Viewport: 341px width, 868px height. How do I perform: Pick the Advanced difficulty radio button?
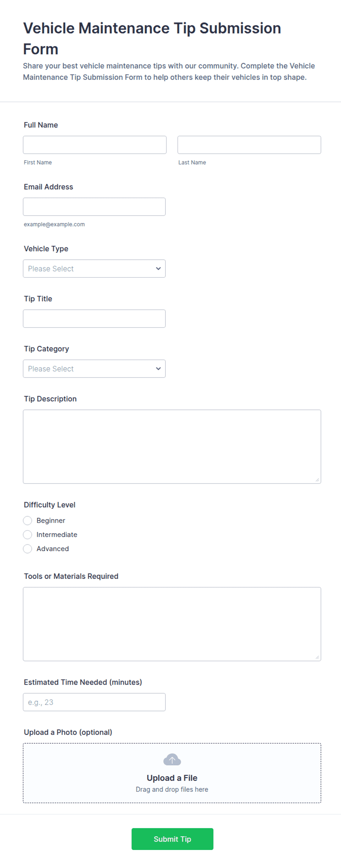(27, 549)
